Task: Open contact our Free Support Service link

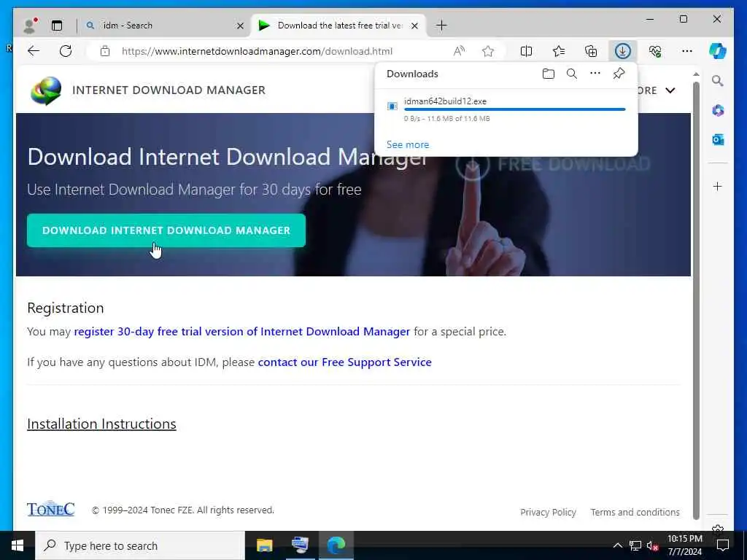Action: [x=345, y=362]
